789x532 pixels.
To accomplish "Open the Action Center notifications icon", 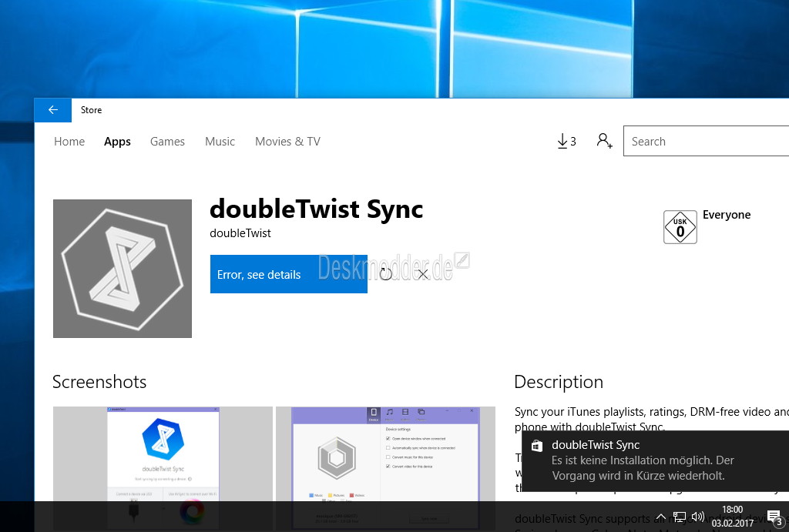I will pos(775,517).
